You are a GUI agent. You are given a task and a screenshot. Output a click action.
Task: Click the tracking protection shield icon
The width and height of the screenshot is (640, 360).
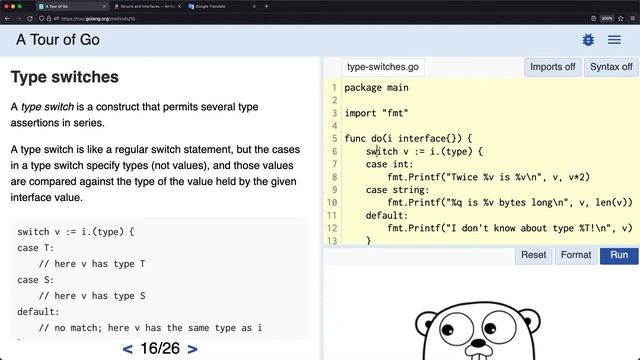click(41, 18)
